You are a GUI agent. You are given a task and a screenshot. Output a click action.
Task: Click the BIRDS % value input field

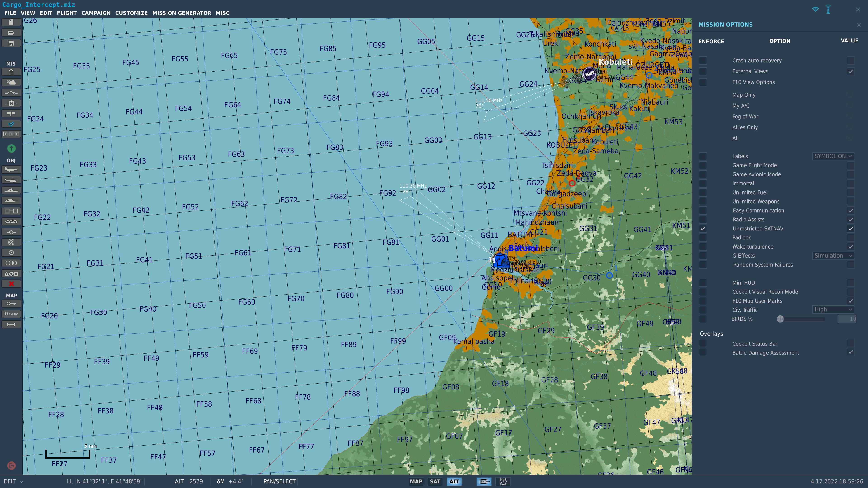[x=847, y=319]
